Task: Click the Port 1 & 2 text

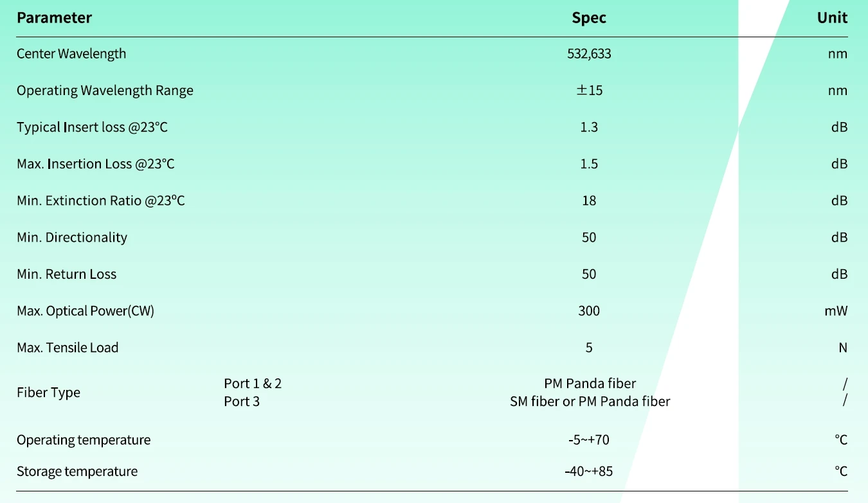Action: [x=253, y=384]
